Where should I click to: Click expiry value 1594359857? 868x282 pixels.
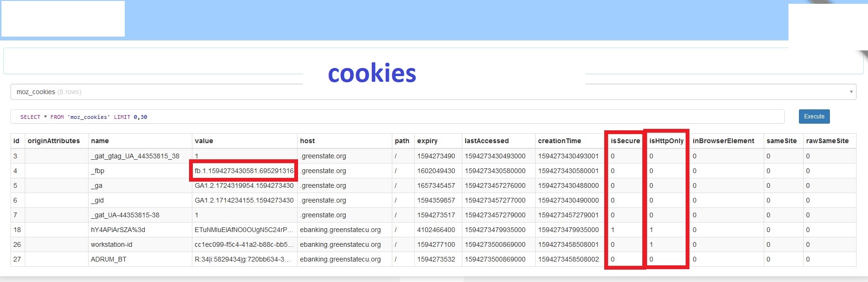[x=436, y=200]
